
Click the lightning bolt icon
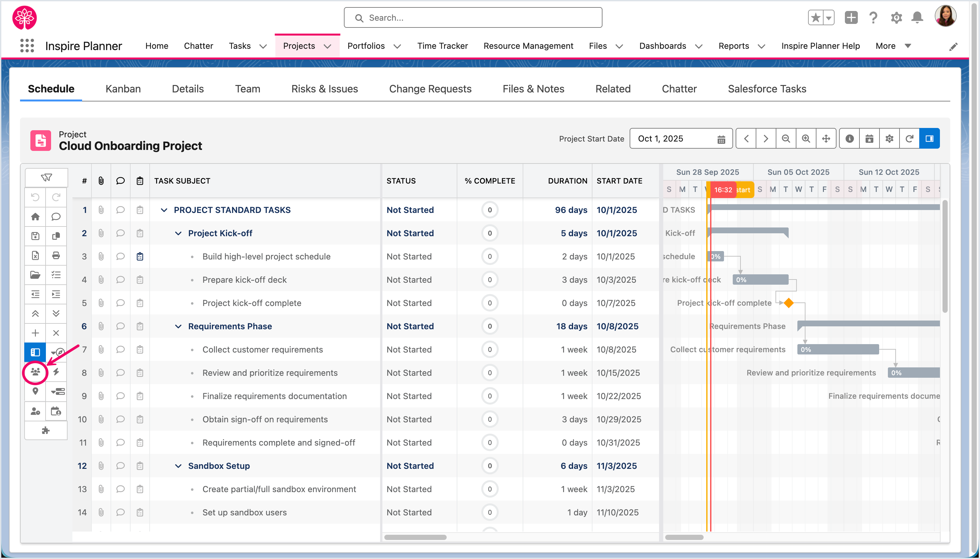pos(56,372)
